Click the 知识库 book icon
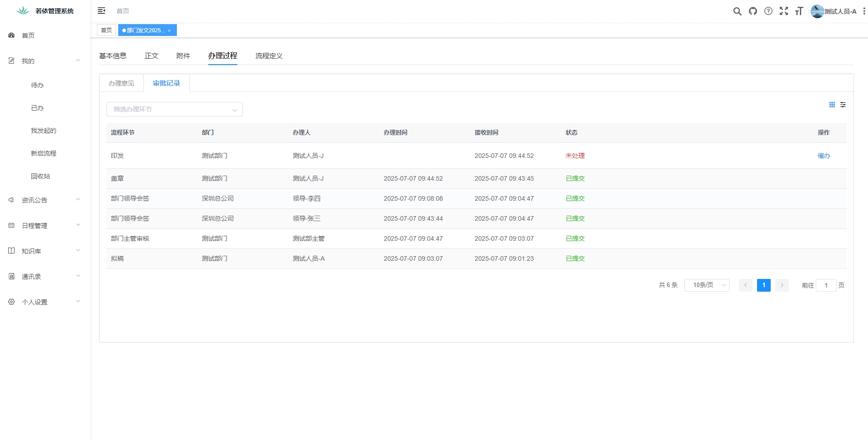 (11, 251)
